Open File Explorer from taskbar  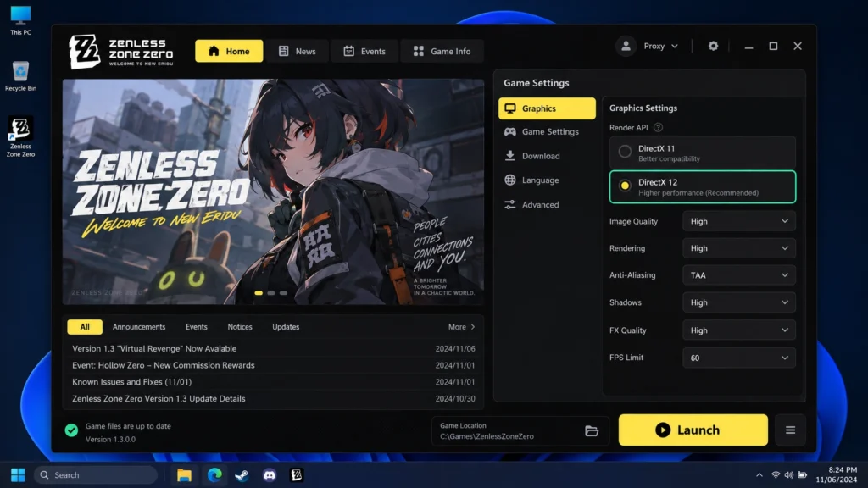pos(184,474)
